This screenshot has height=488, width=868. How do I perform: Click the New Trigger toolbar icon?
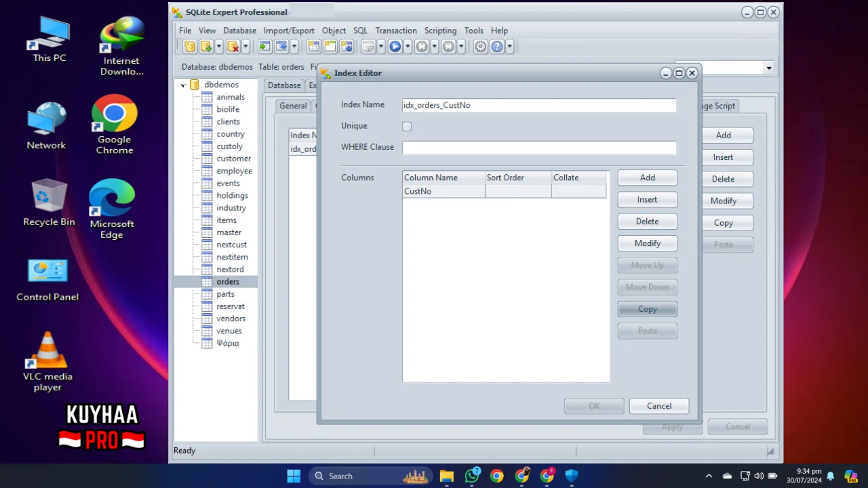[347, 47]
